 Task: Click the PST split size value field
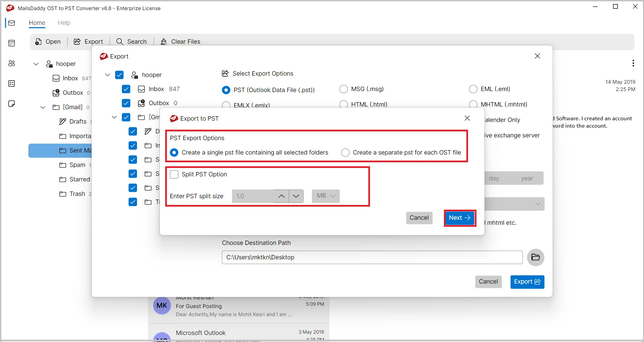coord(253,196)
